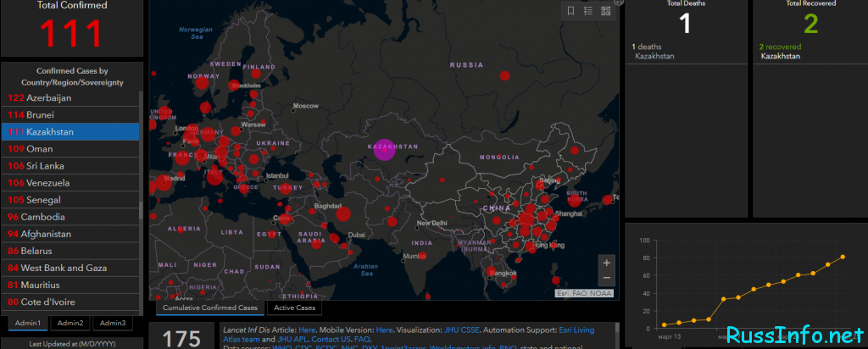Click the Total Confirmed 111 figure
The height and width of the screenshot is (349, 868).
click(x=72, y=33)
